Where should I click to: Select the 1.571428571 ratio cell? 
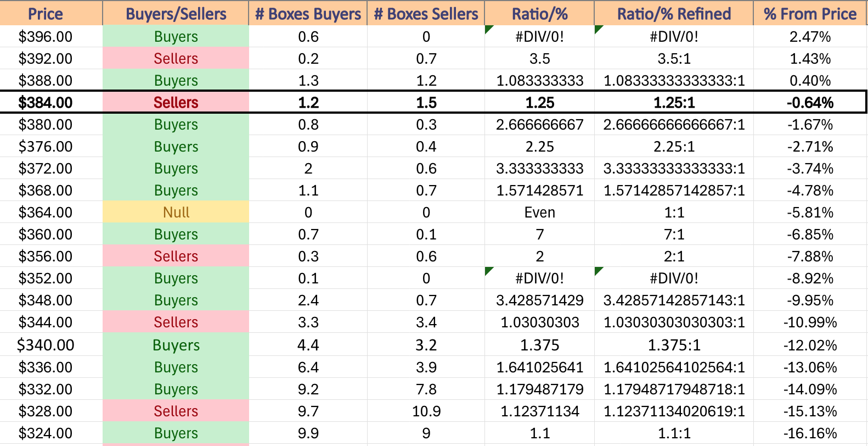pos(539,191)
